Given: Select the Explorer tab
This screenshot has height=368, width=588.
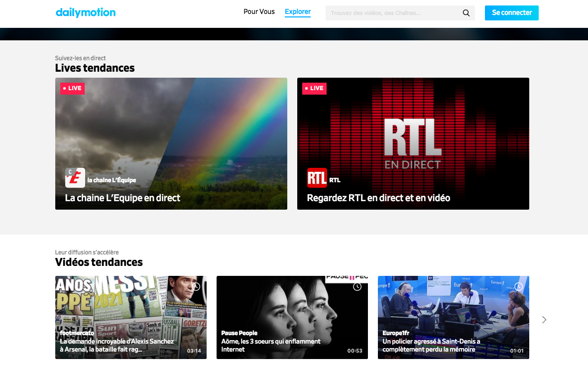Looking at the screenshot, I should pos(298,12).
